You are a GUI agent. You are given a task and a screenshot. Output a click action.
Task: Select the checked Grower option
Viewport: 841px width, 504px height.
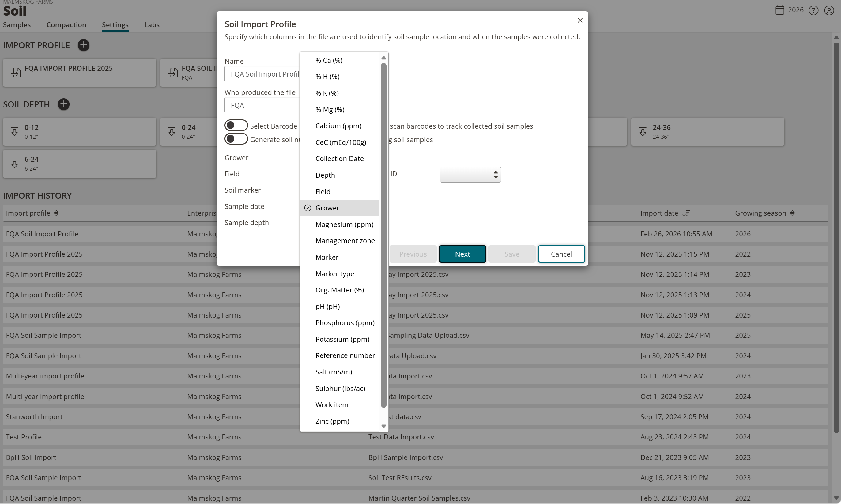coord(339,208)
